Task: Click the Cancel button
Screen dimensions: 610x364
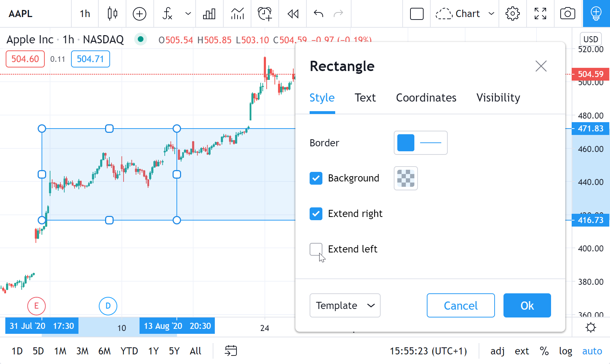Action: 461,305
